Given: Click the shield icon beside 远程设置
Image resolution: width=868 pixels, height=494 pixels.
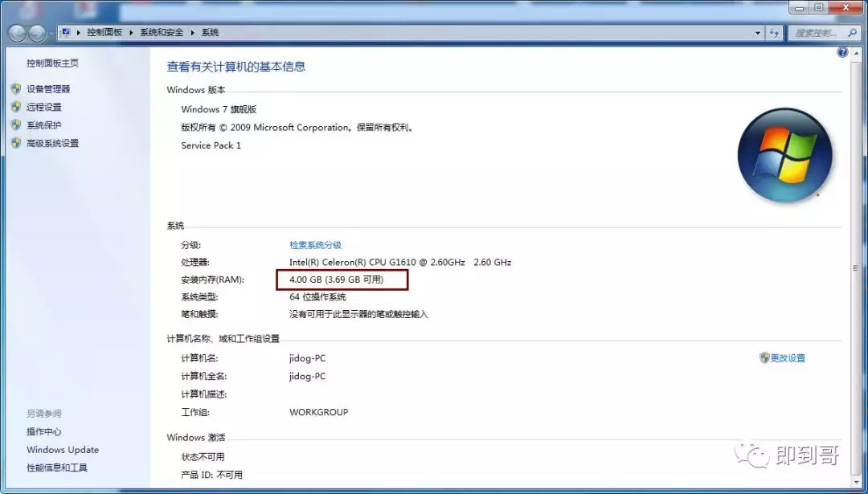Looking at the screenshot, I should (16, 107).
